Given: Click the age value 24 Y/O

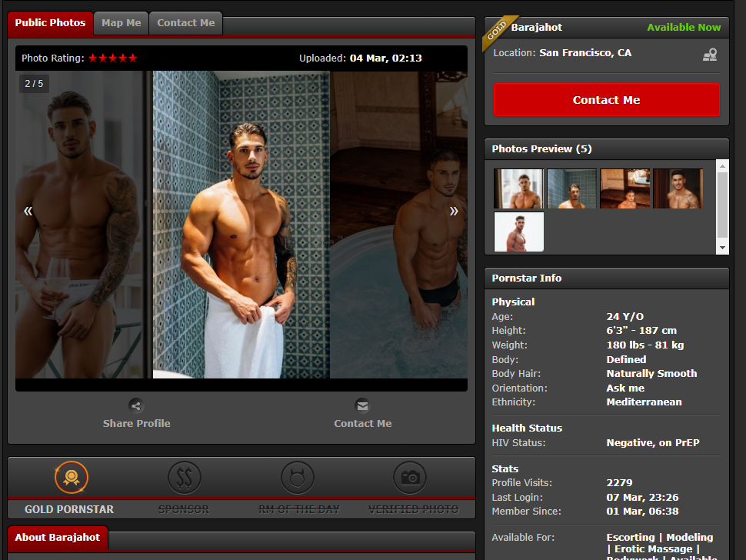Looking at the screenshot, I should tap(625, 317).
